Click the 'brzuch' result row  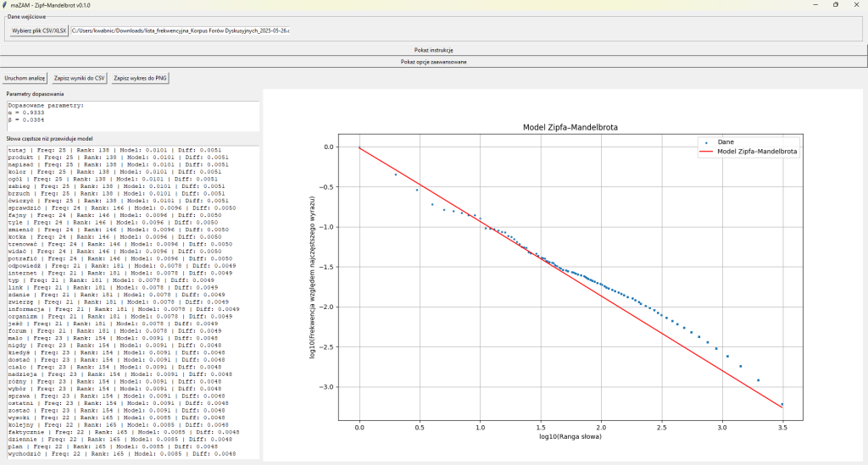coord(116,193)
